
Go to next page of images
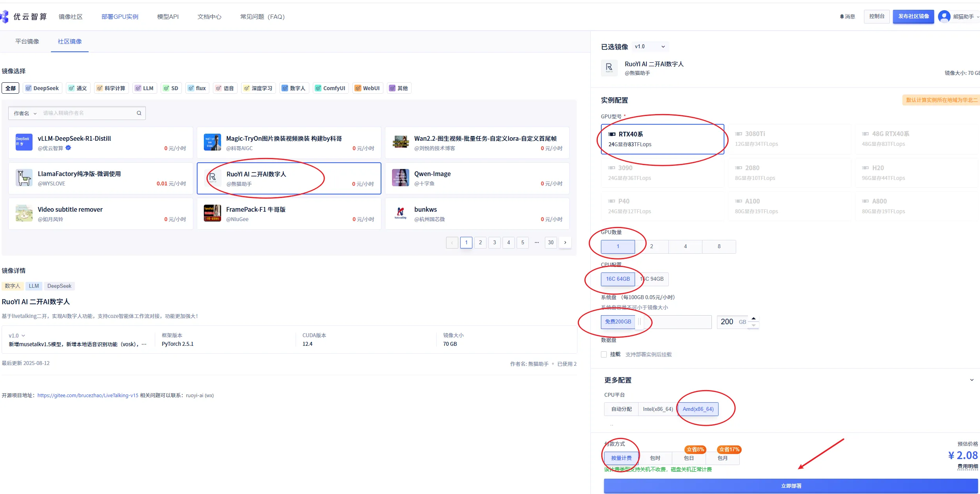coord(565,243)
